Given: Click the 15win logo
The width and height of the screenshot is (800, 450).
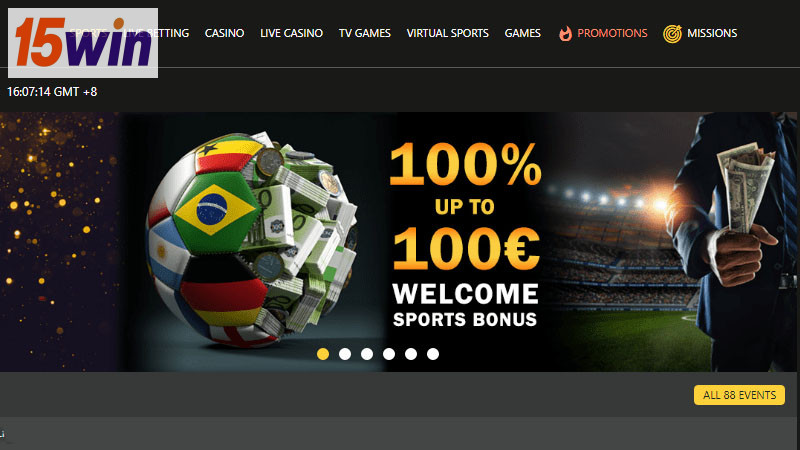Looking at the screenshot, I should click(x=83, y=43).
